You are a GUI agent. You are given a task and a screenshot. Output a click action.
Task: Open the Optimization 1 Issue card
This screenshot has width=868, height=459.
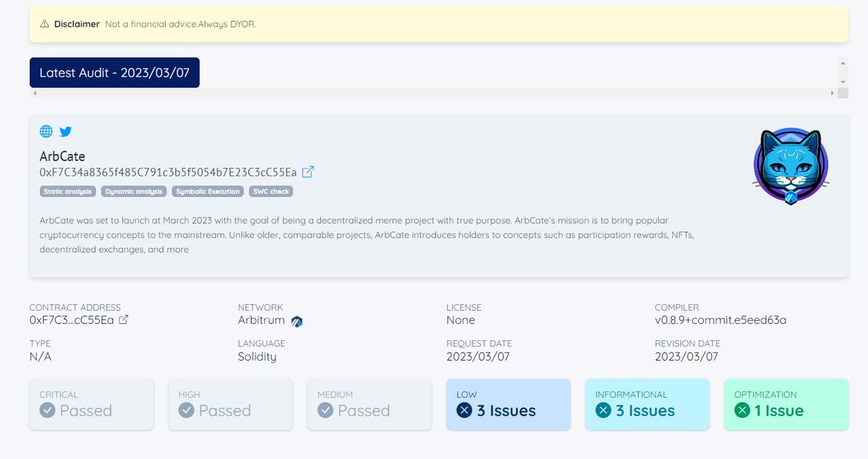786,404
